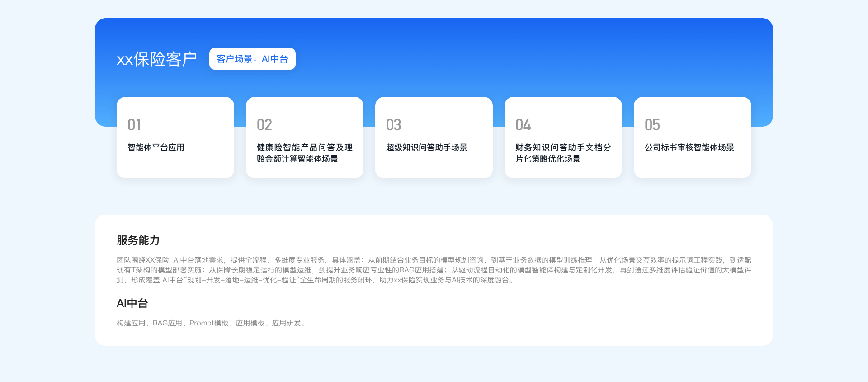Select the 财务知识问答助手文档分片化策略优化 card title
The height and width of the screenshot is (382, 868).
[x=563, y=153]
